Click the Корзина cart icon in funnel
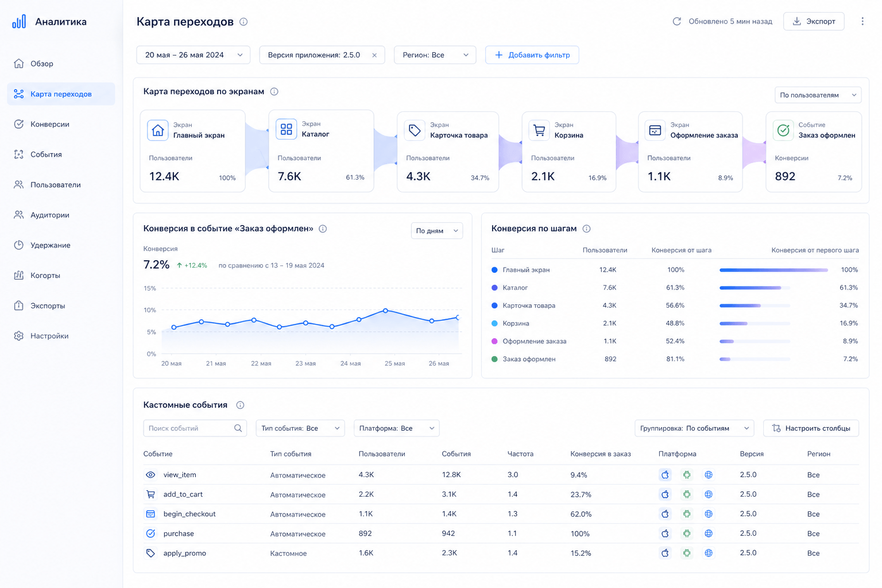This screenshot has width=882, height=588. click(x=539, y=130)
